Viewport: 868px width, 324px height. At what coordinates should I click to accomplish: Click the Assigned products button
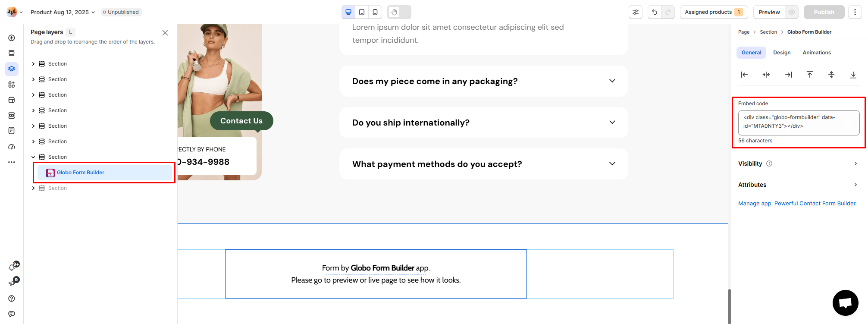pyautogui.click(x=714, y=12)
